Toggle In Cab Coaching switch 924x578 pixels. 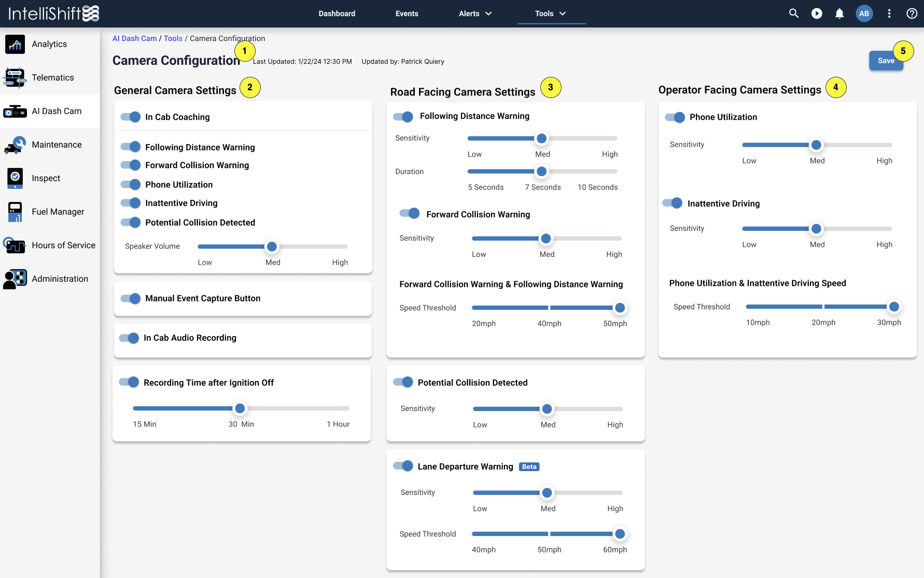click(x=131, y=117)
